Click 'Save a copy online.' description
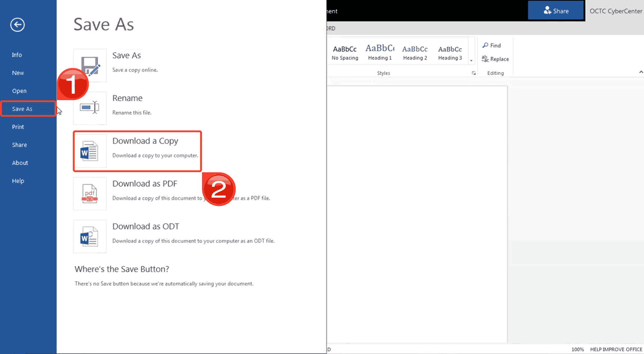Screen dimensions: 644x354 point(135,70)
